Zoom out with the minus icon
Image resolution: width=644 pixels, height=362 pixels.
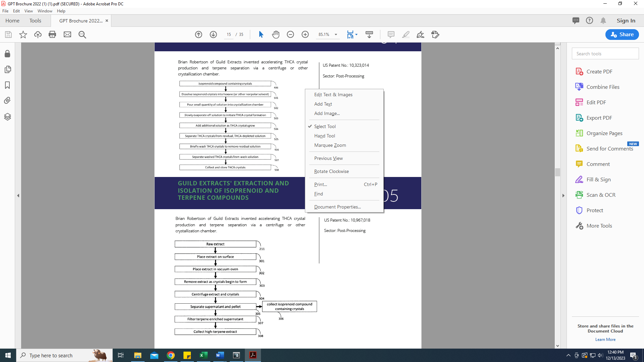pyautogui.click(x=290, y=35)
